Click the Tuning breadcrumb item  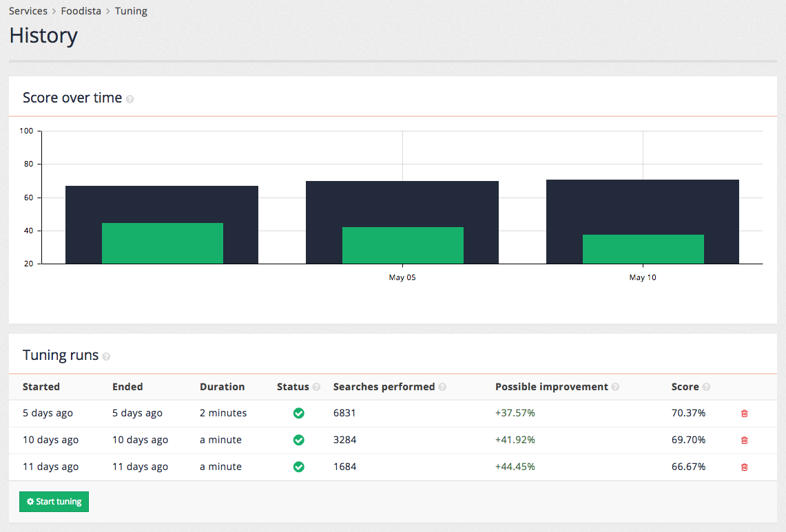point(131,10)
